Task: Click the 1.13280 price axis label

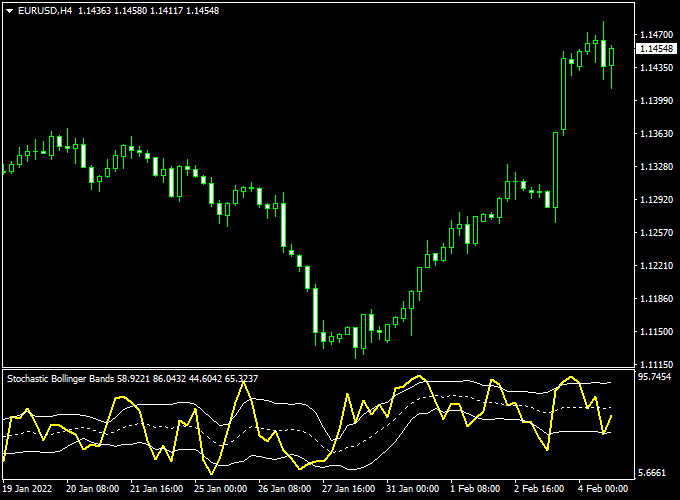Action: [657, 167]
